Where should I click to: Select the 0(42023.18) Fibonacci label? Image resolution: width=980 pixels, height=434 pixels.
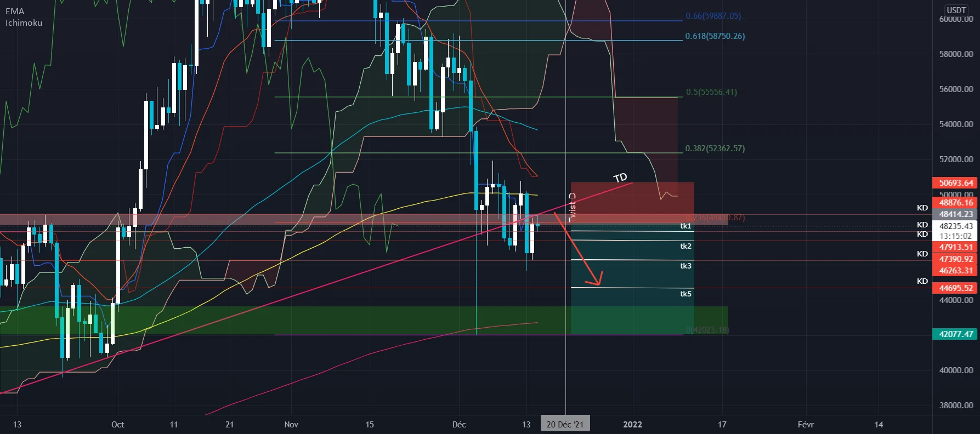(707, 330)
